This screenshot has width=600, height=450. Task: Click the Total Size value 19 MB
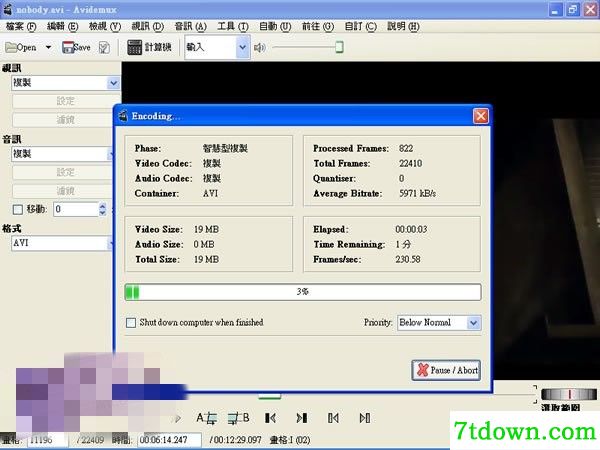tap(206, 259)
